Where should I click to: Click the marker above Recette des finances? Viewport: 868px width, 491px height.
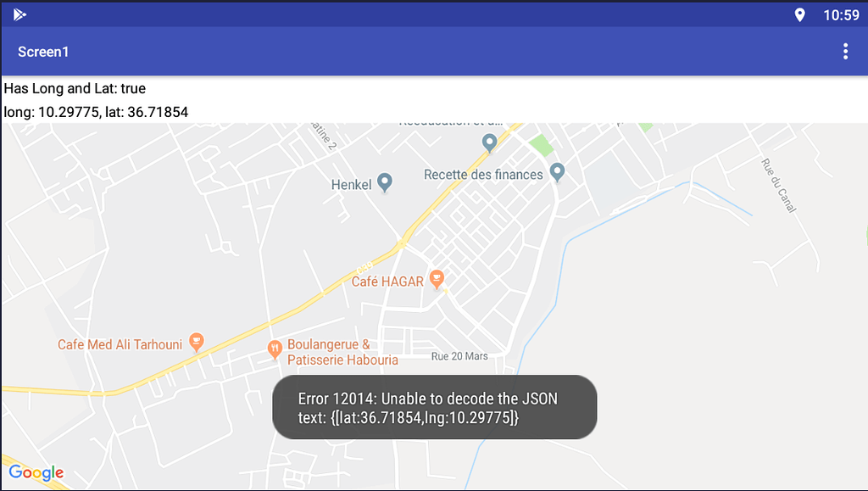tap(489, 141)
